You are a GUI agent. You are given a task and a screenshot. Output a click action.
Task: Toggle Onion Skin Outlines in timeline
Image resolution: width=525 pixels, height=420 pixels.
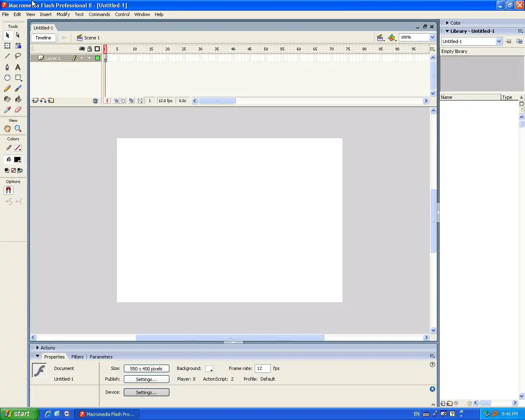point(123,100)
